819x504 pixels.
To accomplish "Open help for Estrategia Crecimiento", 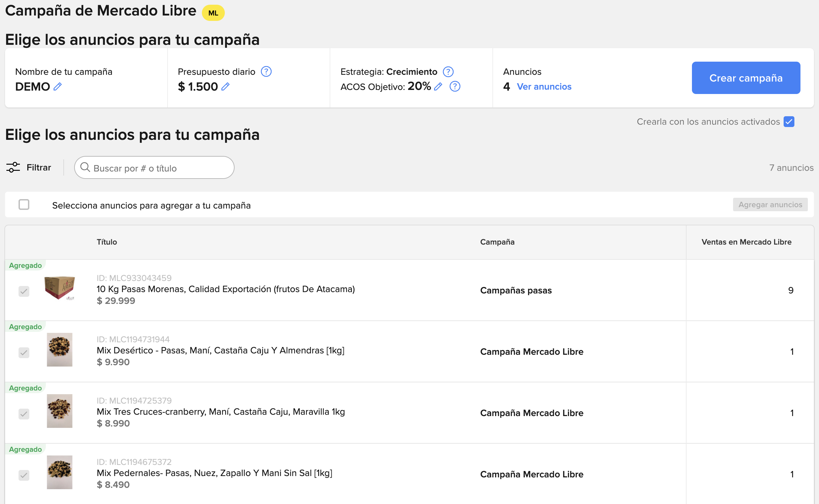I will pyautogui.click(x=448, y=71).
